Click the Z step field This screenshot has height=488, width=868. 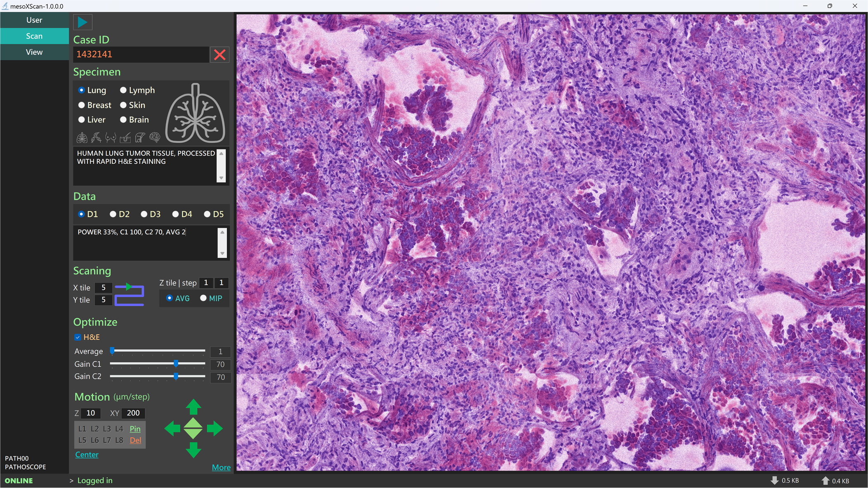(x=222, y=283)
